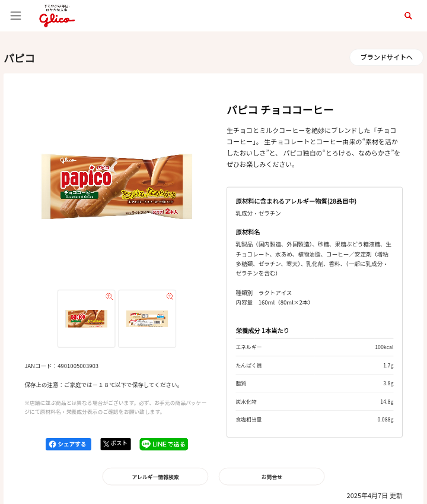The width and height of the screenshot is (427, 504).
Task: Click the large Papico product image
Action: tap(117, 187)
